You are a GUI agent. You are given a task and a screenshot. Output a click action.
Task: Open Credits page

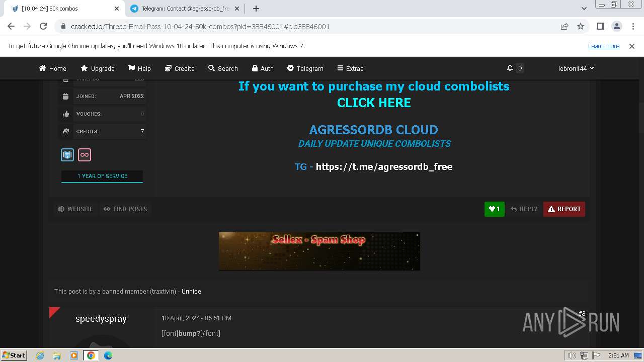point(180,68)
